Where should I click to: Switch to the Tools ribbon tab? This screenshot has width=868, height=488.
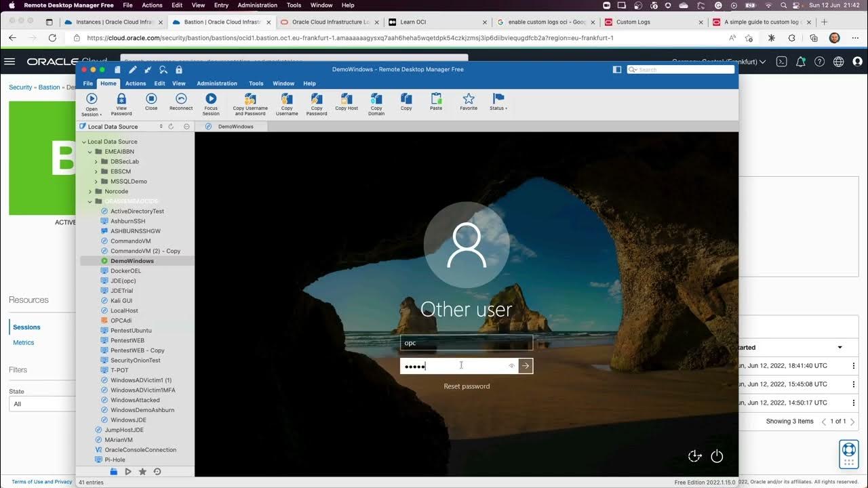(256, 83)
